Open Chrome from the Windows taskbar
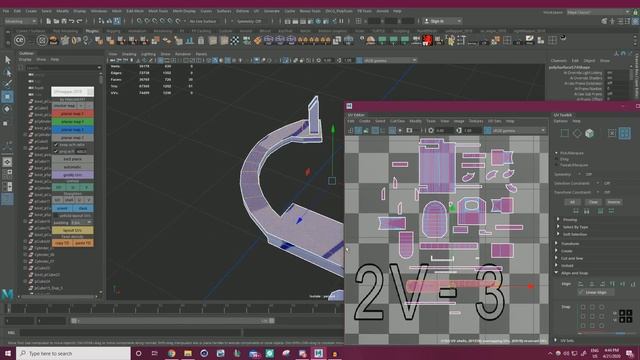640x360 pixels. pos(171,353)
